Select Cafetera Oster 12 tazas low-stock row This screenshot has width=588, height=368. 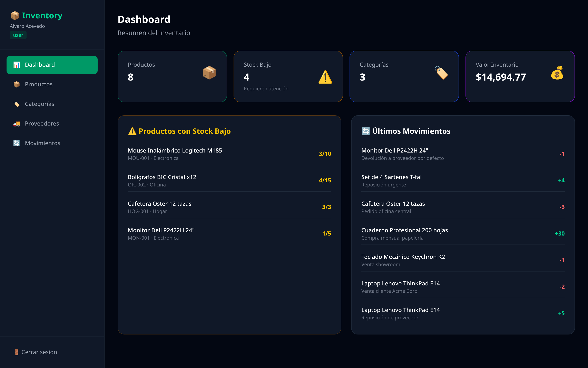pos(229,207)
